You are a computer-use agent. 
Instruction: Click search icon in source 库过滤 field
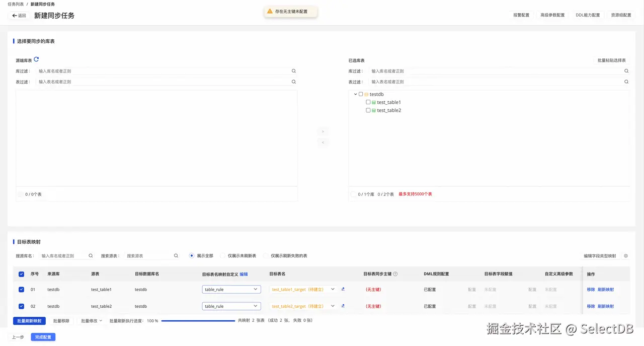[294, 71]
